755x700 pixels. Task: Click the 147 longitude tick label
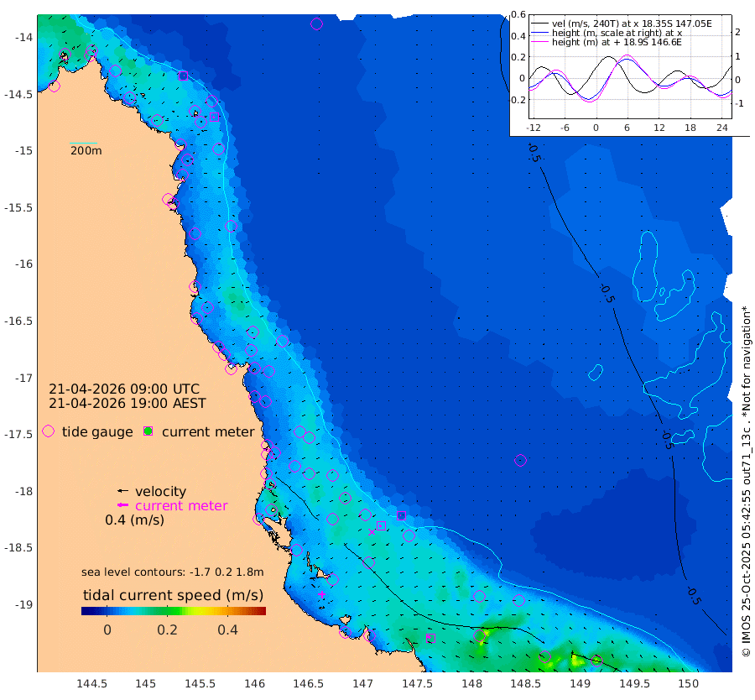362,683
